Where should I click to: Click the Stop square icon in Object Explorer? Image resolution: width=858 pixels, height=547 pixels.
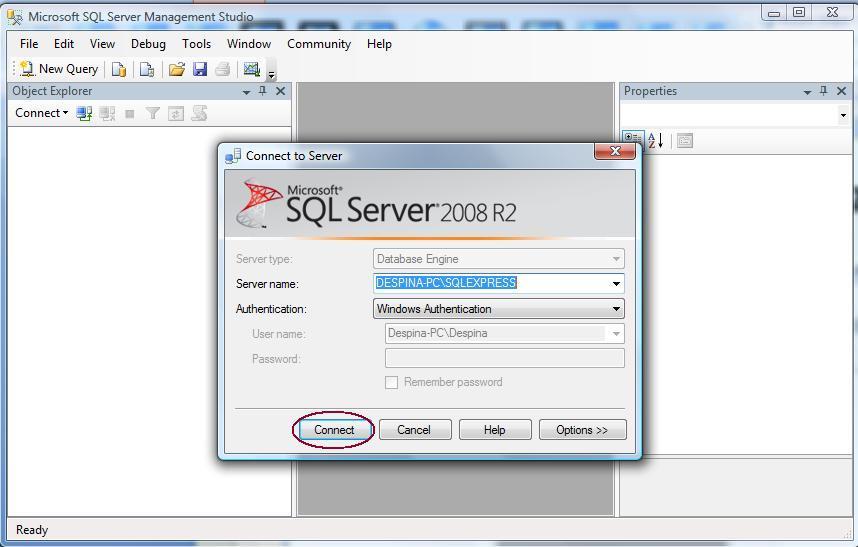[130, 114]
